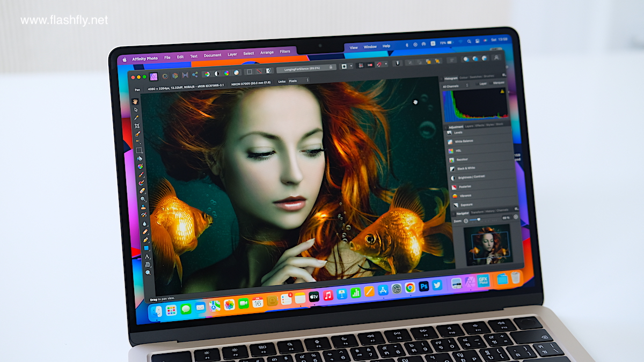Select the Artistic Text tool
Viewport: 644px width, 362px height.
tap(147, 256)
